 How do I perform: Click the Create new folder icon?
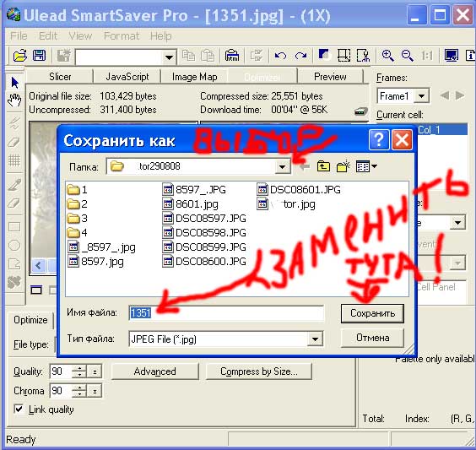coord(343,166)
